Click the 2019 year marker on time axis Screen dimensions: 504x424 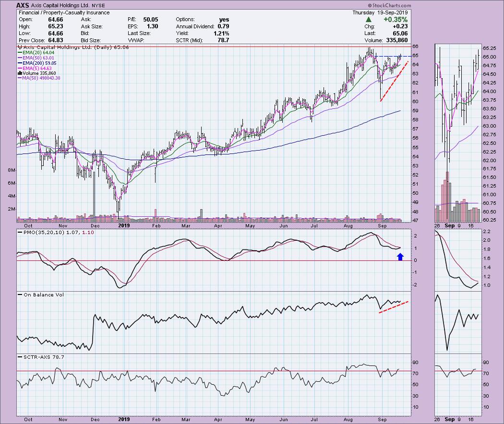pyautogui.click(x=124, y=224)
